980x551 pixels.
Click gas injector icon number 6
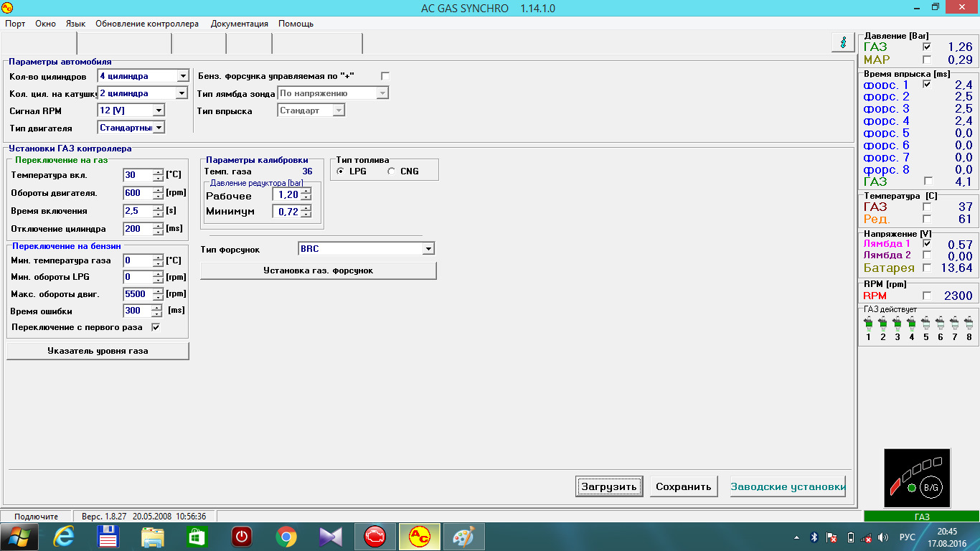pos(941,323)
